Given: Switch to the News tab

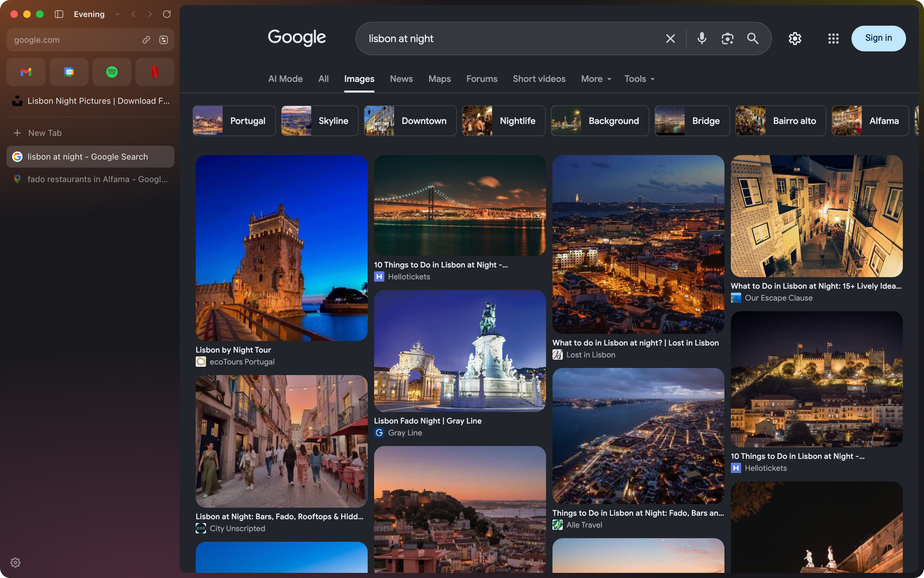Looking at the screenshot, I should pyautogui.click(x=401, y=79).
